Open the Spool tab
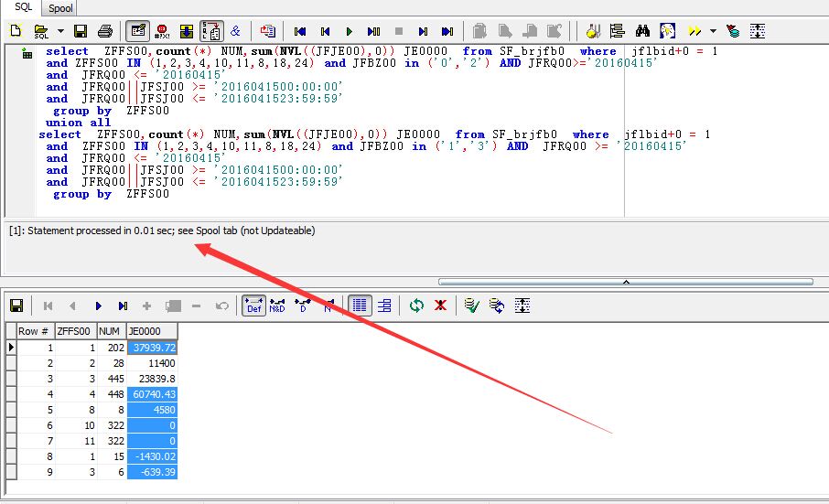The height and width of the screenshot is (504, 829). coord(60,8)
